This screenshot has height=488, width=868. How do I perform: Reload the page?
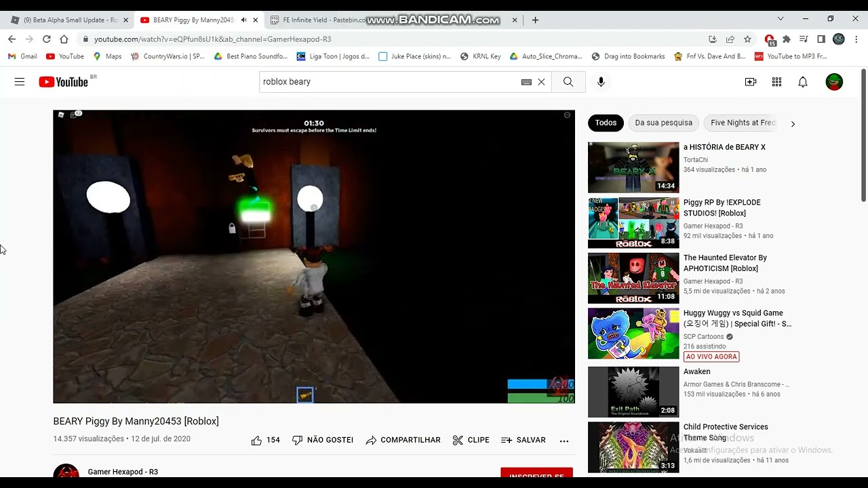click(47, 39)
